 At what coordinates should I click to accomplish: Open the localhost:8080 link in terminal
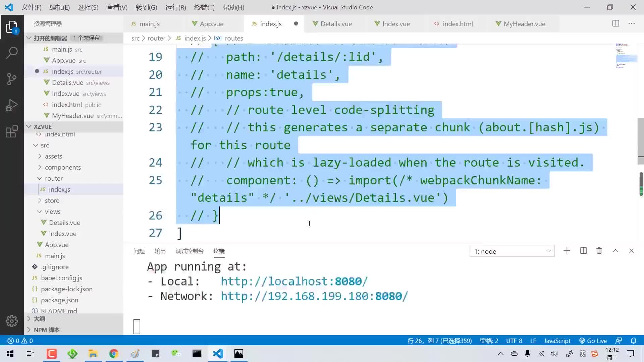pos(294,281)
